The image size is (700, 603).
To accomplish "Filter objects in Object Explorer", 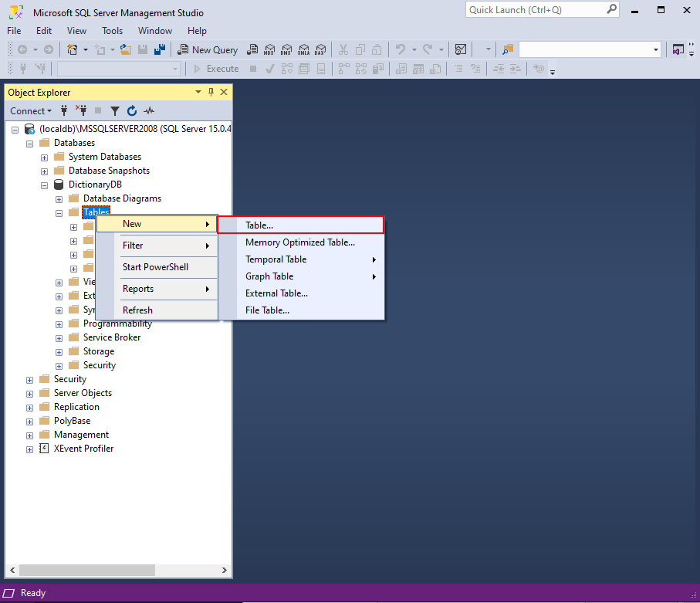I will click(x=114, y=110).
